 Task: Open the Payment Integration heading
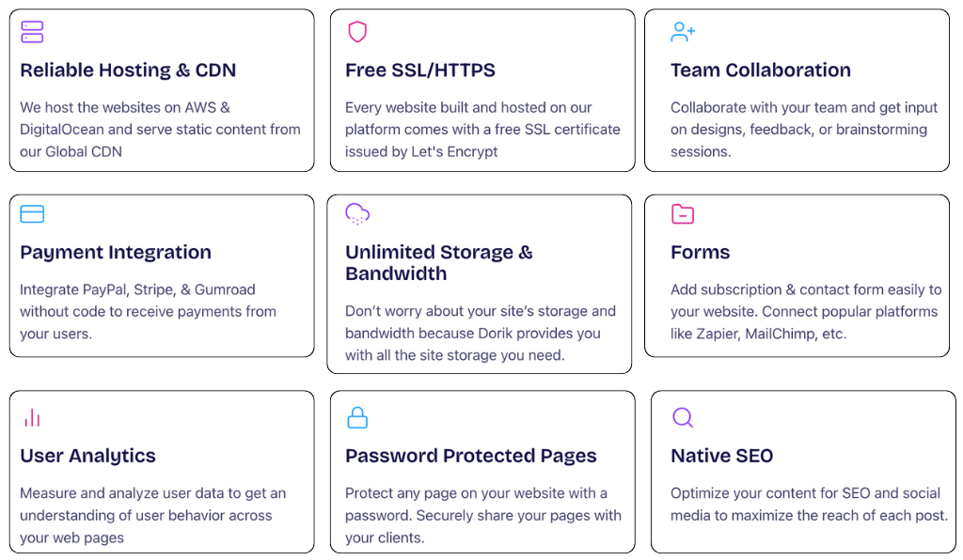(116, 253)
